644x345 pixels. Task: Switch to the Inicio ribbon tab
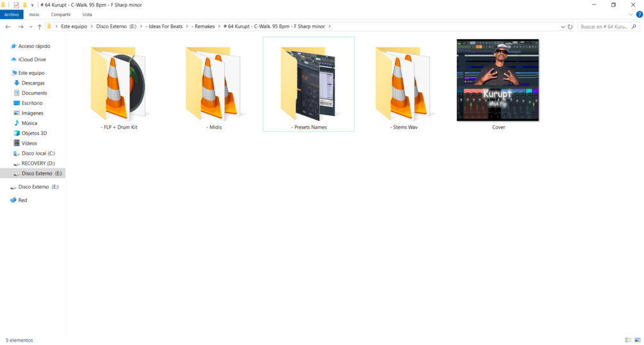pyautogui.click(x=34, y=14)
